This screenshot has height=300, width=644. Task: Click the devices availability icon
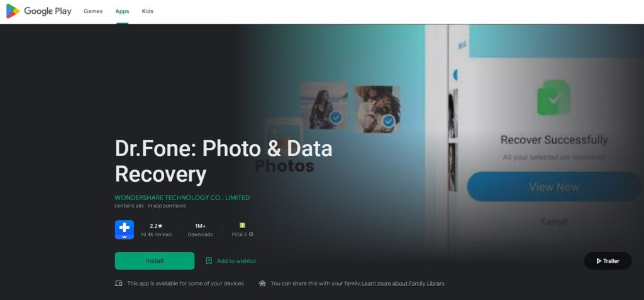click(x=119, y=284)
